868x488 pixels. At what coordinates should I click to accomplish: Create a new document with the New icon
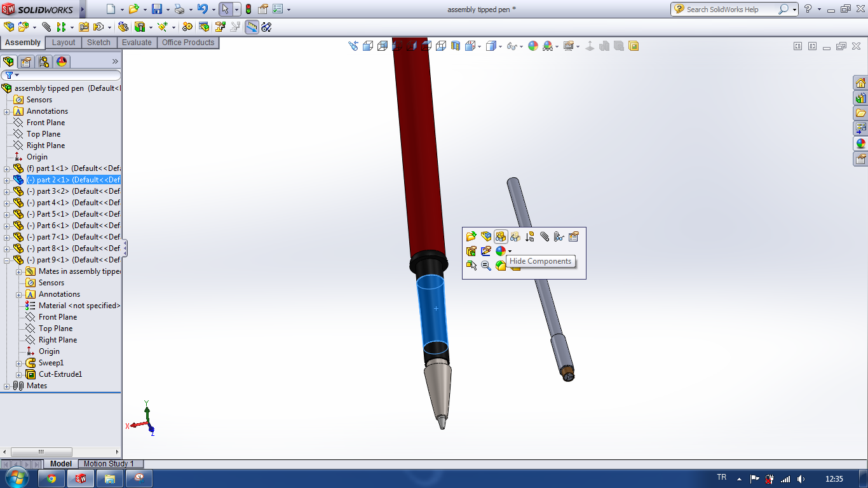point(111,9)
